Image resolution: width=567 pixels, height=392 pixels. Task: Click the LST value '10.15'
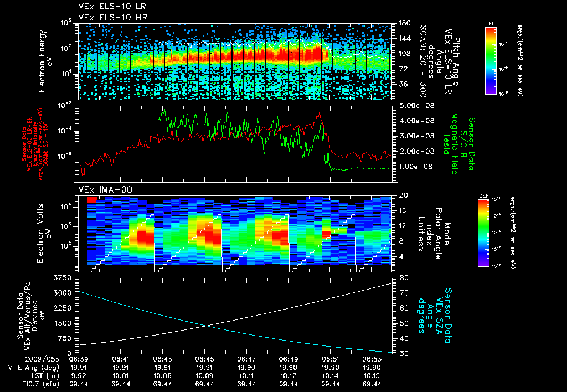point(372,376)
